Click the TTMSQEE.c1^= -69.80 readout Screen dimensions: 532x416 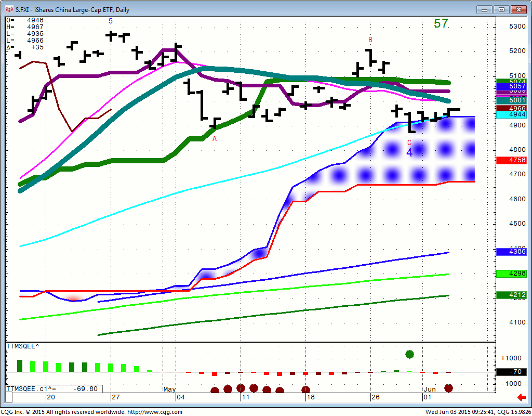[x=54, y=389]
